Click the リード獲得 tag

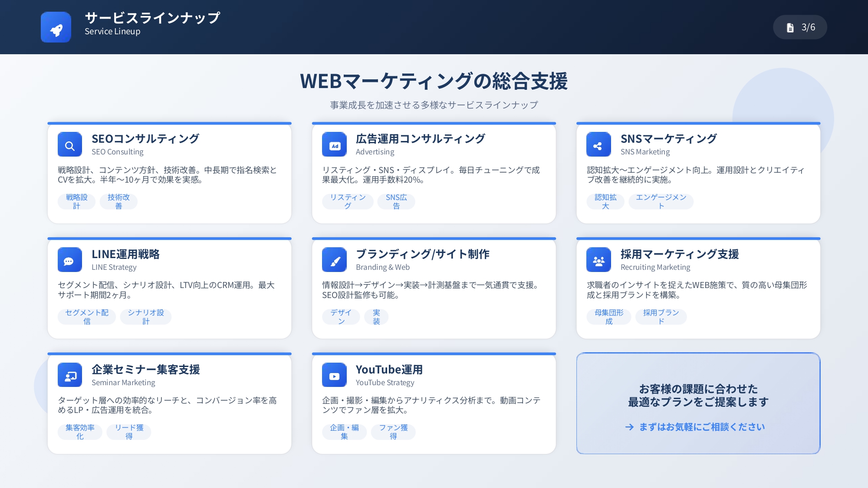pos(129,432)
